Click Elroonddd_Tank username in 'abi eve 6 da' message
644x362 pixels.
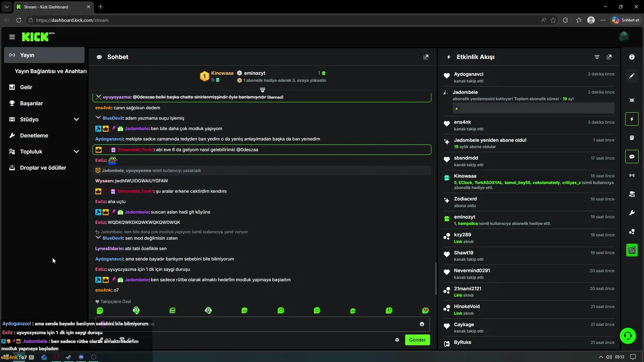click(x=135, y=149)
